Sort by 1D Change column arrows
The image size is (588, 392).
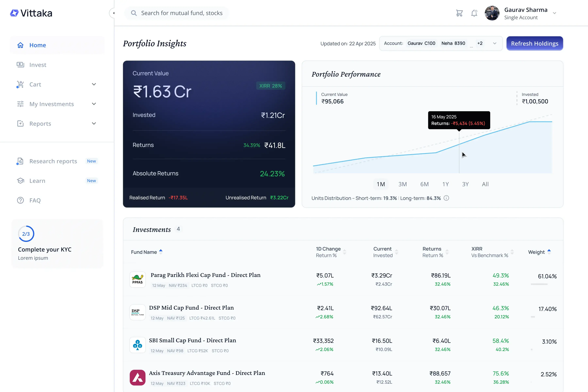pyautogui.click(x=344, y=252)
